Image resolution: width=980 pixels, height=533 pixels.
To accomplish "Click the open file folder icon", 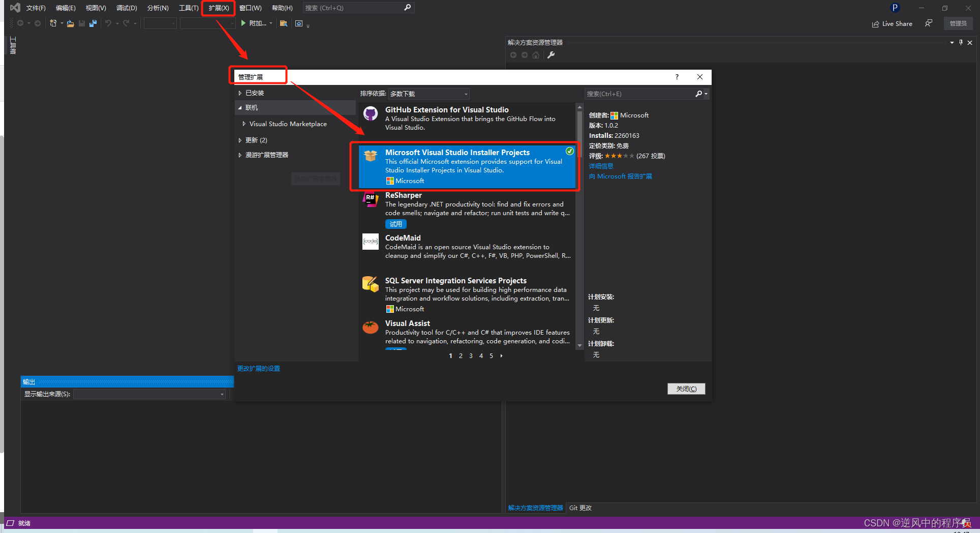I will pos(71,23).
